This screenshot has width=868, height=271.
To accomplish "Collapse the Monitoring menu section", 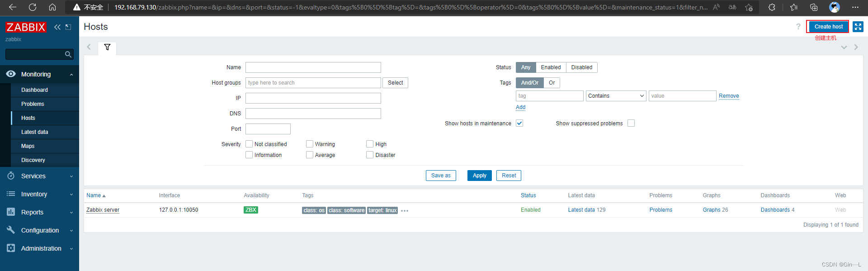I will [39, 74].
